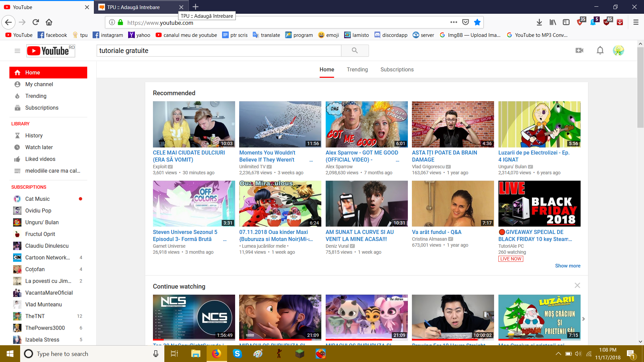Open the upload video camera icon
Image resolution: width=644 pixels, height=362 pixels.
click(579, 50)
